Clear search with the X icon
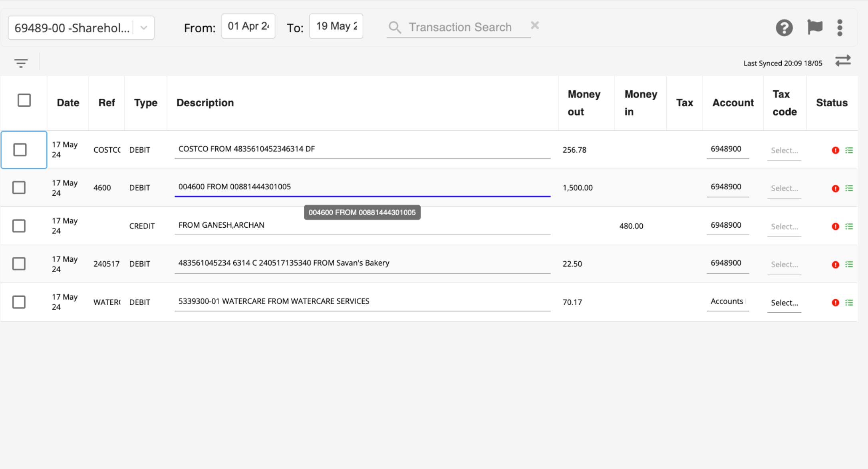This screenshot has width=868, height=469. pos(535,26)
